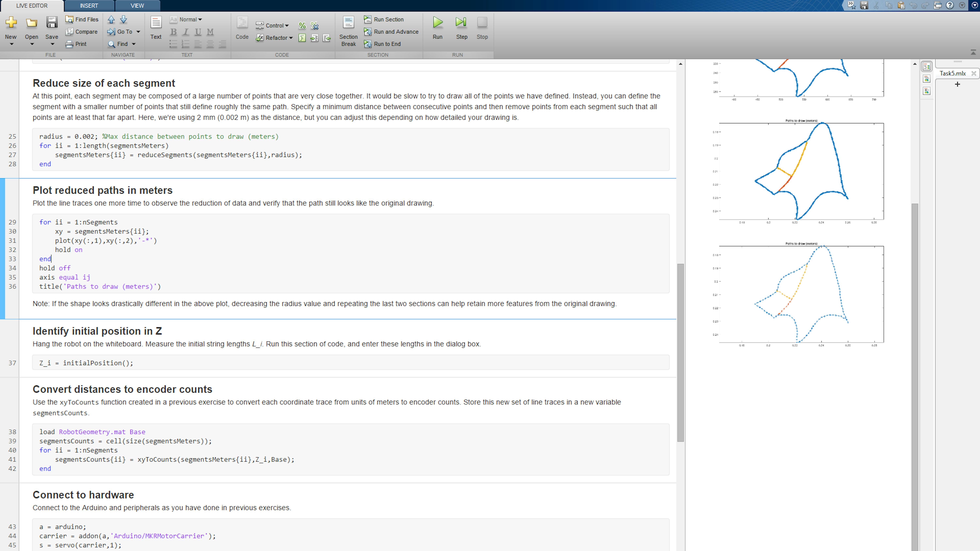The width and height of the screenshot is (980, 551).
Task: Click Run to End button
Action: tap(382, 44)
